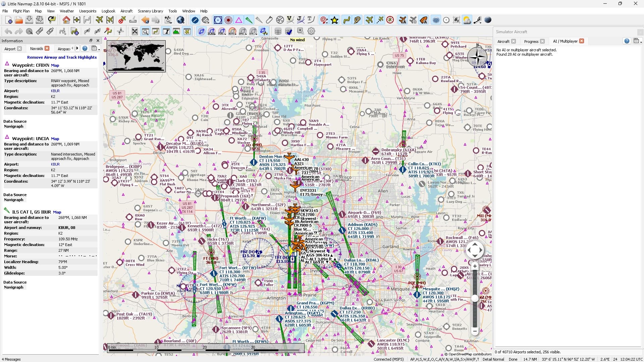Click Map link for waypoint CFBXN

tap(55, 65)
